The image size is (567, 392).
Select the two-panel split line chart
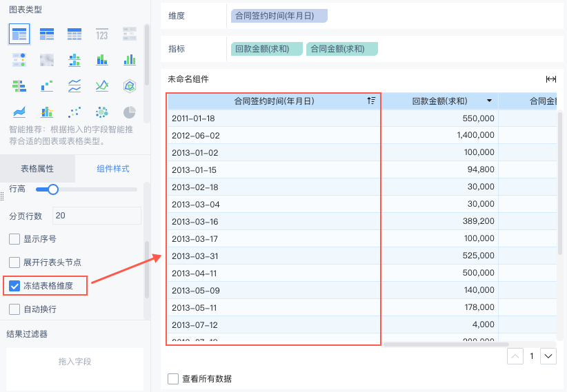click(74, 86)
